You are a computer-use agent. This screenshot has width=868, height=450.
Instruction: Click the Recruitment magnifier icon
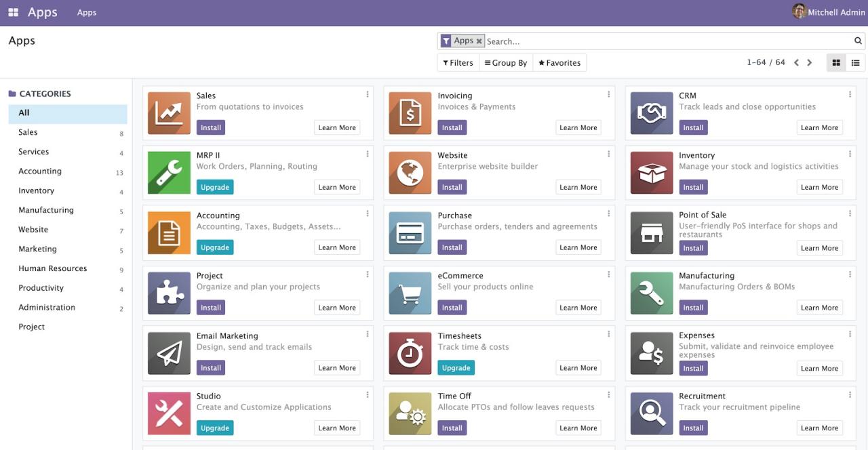(x=652, y=413)
